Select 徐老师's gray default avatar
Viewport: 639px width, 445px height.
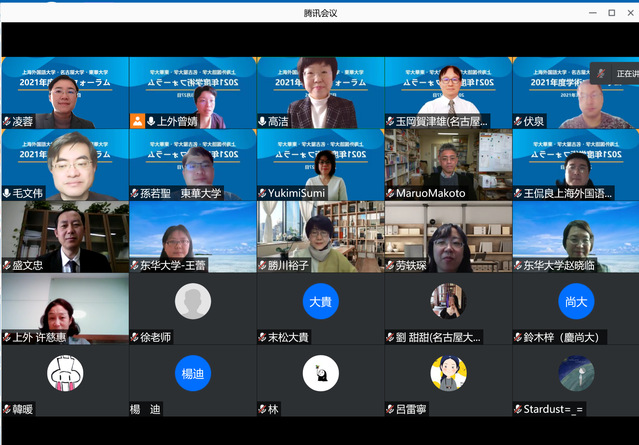click(x=192, y=301)
